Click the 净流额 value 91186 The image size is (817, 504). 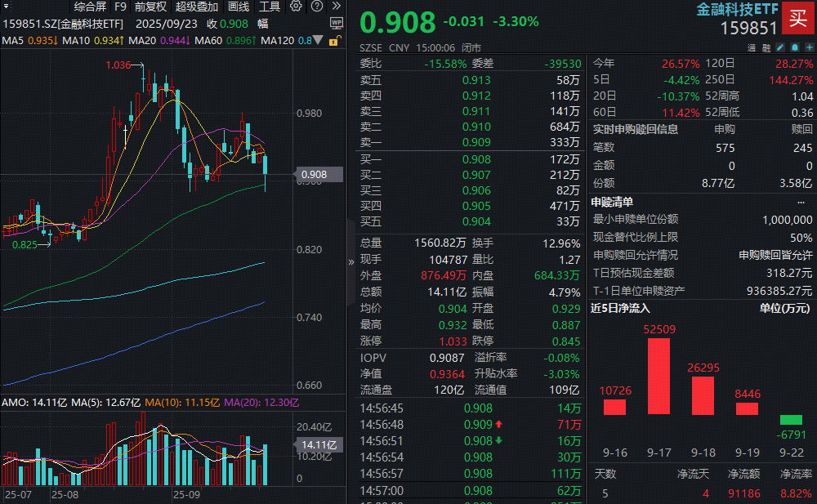pyautogui.click(x=744, y=493)
